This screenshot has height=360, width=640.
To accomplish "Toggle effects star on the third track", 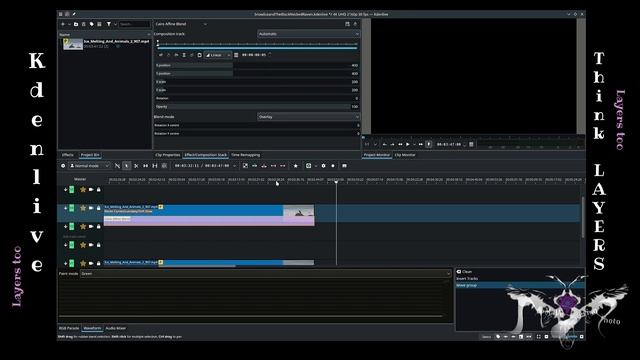I will pyautogui.click(x=83, y=227).
